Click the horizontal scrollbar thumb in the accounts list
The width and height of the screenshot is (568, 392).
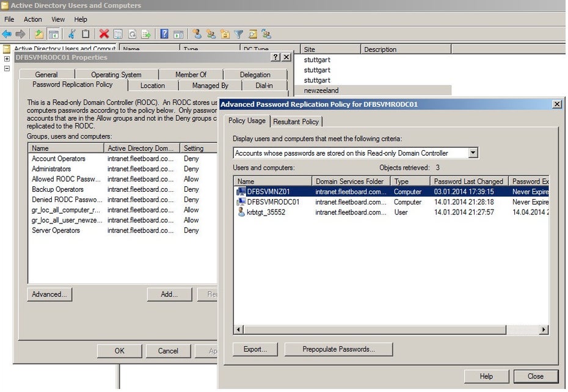tap(374, 329)
